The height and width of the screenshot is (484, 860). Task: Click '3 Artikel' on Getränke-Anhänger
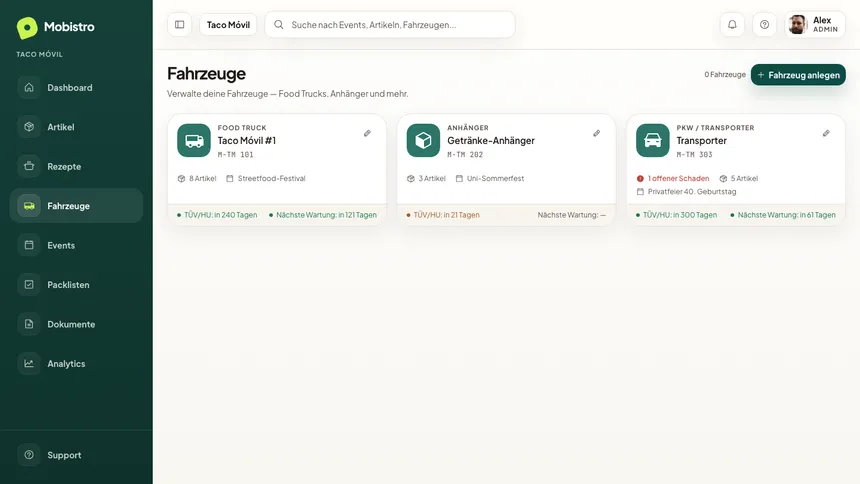[x=426, y=178]
